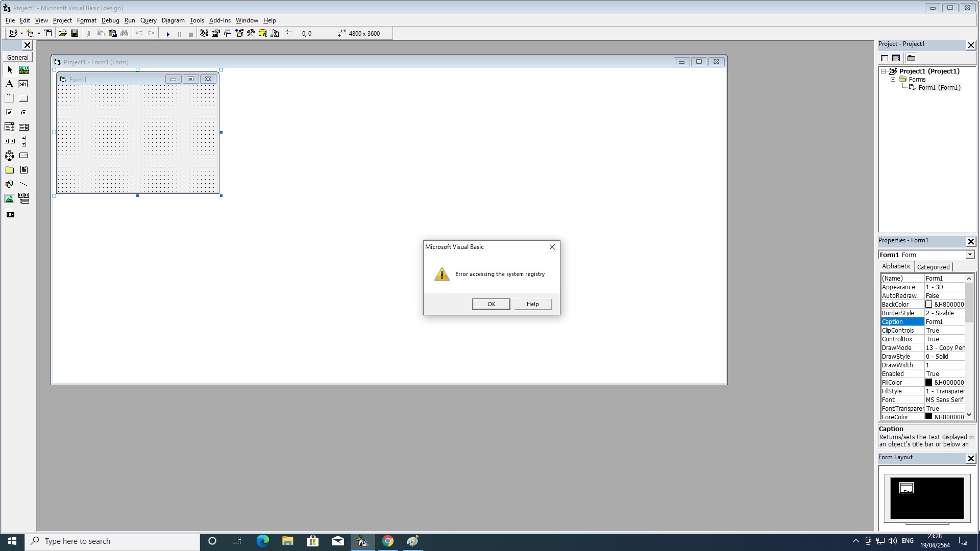Open the Project menu
980x551 pixels.
tap(62, 20)
